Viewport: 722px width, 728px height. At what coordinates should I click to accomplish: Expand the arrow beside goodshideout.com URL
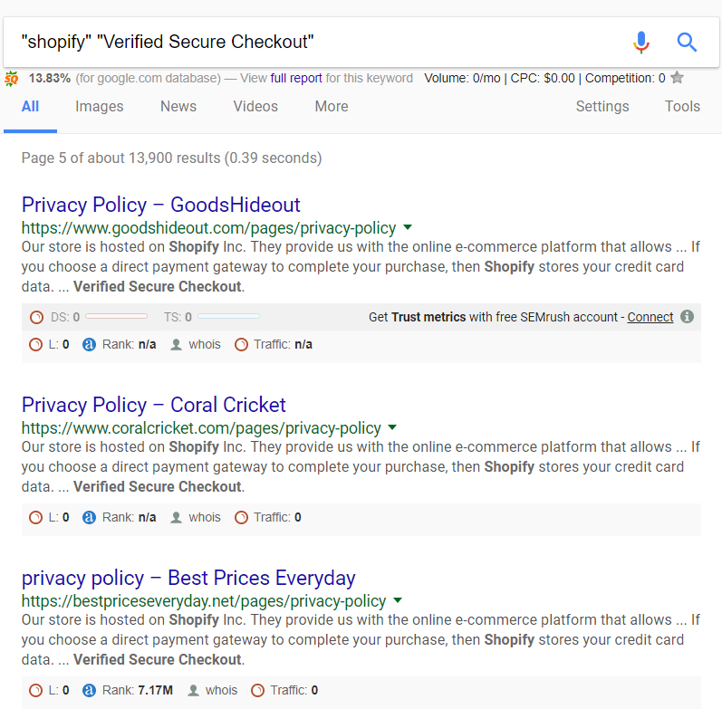pos(408,227)
